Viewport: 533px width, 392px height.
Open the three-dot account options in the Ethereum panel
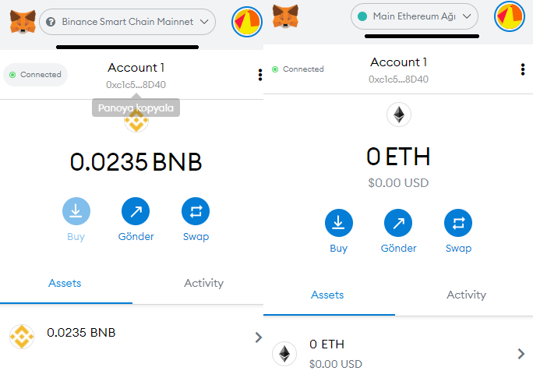coord(523,69)
